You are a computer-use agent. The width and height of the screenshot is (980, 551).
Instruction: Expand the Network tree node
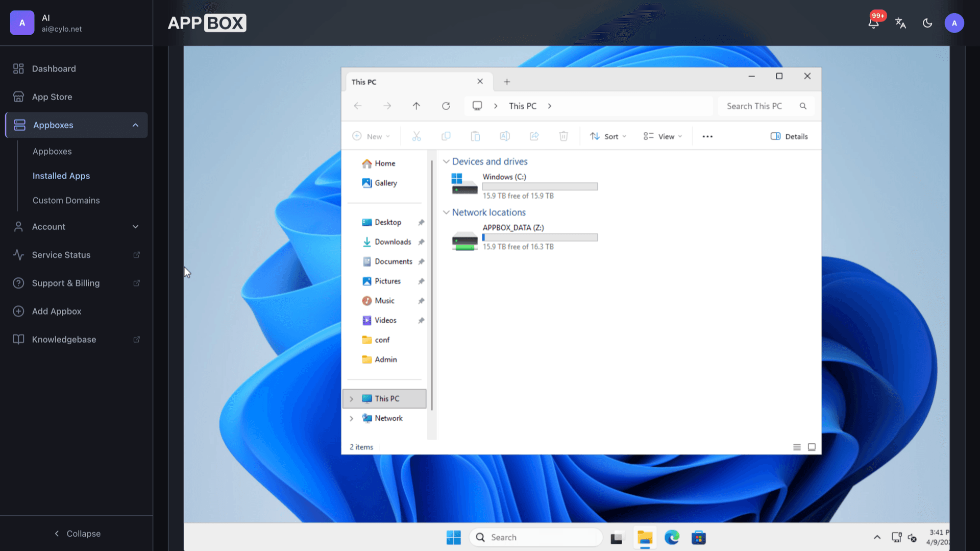[351, 418]
